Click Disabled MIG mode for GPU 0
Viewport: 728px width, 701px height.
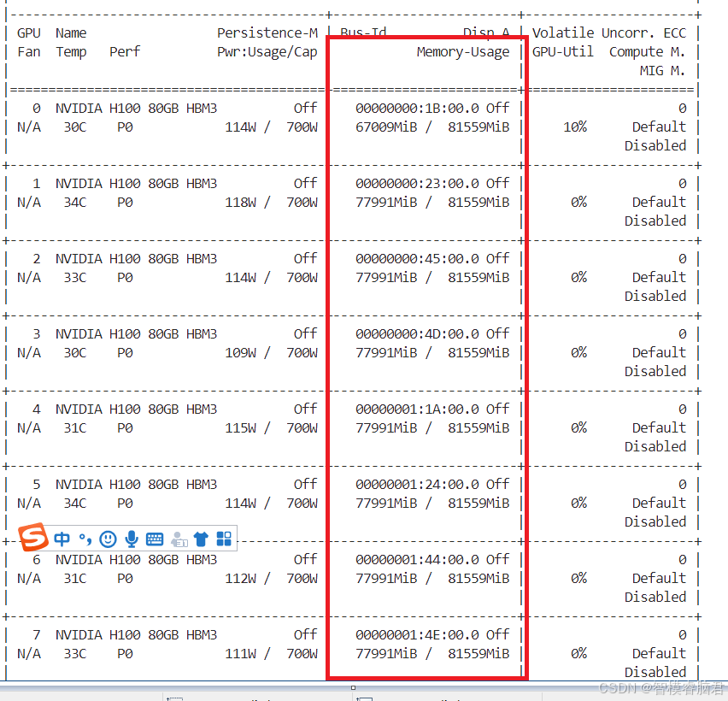point(655,146)
